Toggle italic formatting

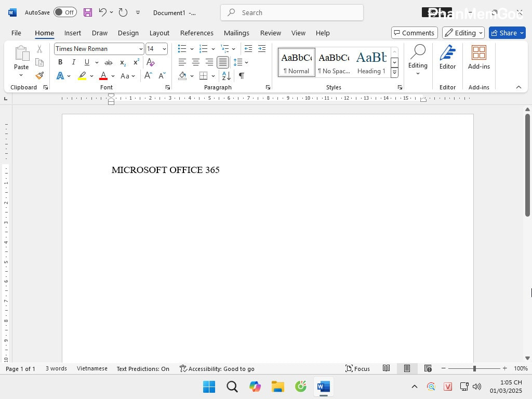73,62
